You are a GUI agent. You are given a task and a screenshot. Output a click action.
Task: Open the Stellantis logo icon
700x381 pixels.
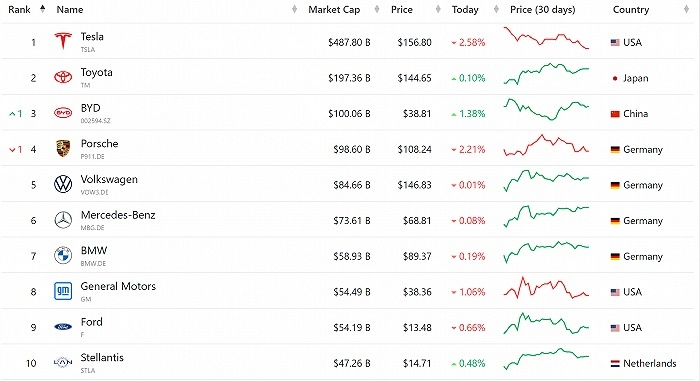pyautogui.click(x=63, y=362)
